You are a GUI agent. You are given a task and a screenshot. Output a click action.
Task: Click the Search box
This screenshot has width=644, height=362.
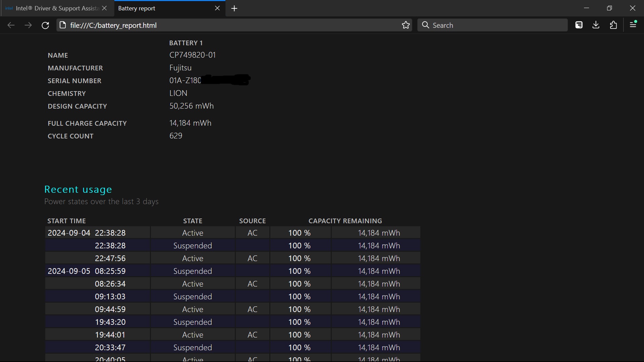492,25
